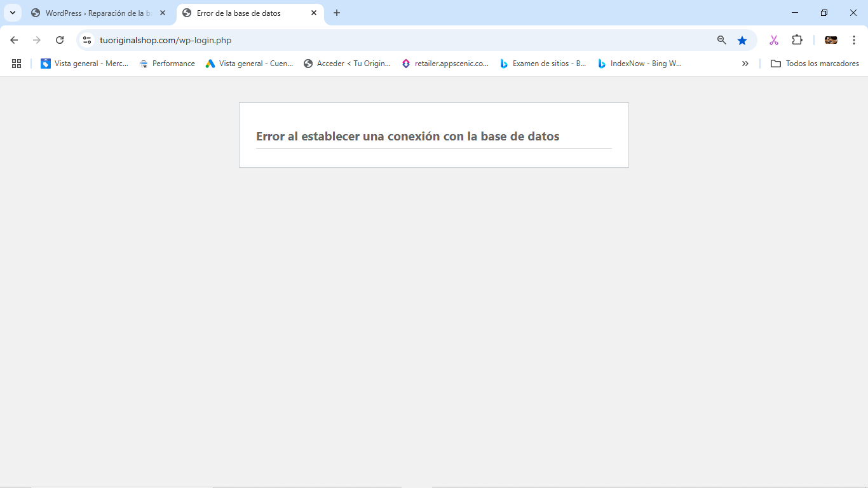Open Acceder < Tu Origin... bookmark
868x488 pixels.
pyautogui.click(x=347, y=64)
